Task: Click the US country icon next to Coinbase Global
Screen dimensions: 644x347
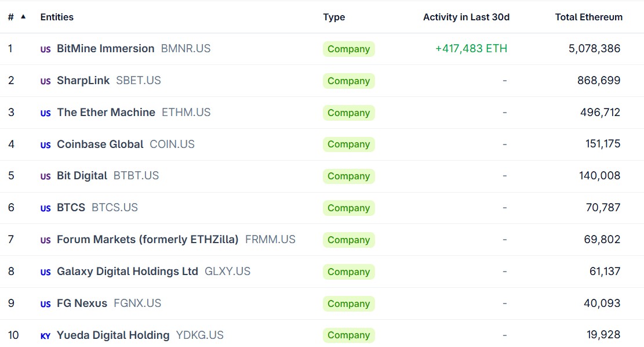Action: 45,145
